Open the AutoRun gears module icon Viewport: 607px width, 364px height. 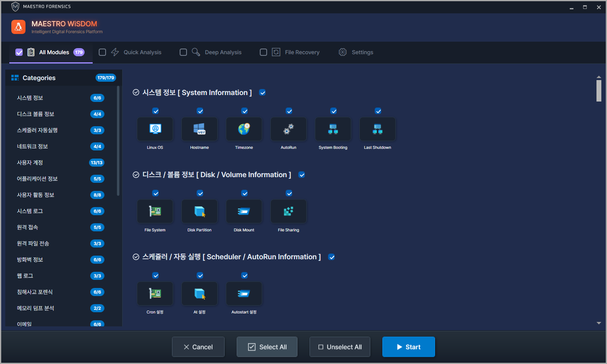289,129
